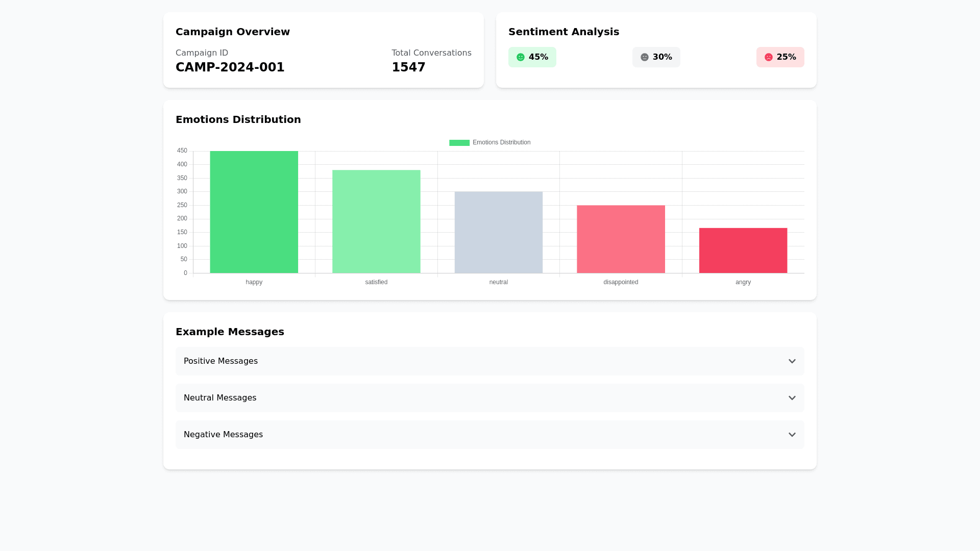
Task: Expand Positive Messages with its chevron
Action: pos(792,361)
